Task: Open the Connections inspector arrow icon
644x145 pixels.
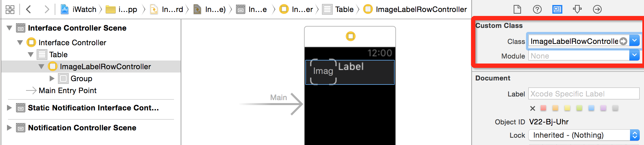Action: point(597,9)
